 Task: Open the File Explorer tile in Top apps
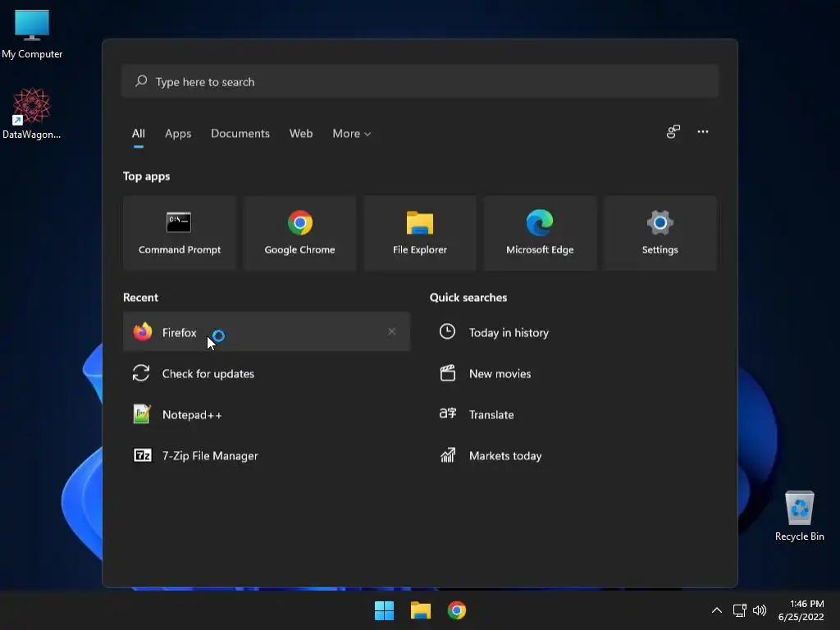(x=419, y=233)
